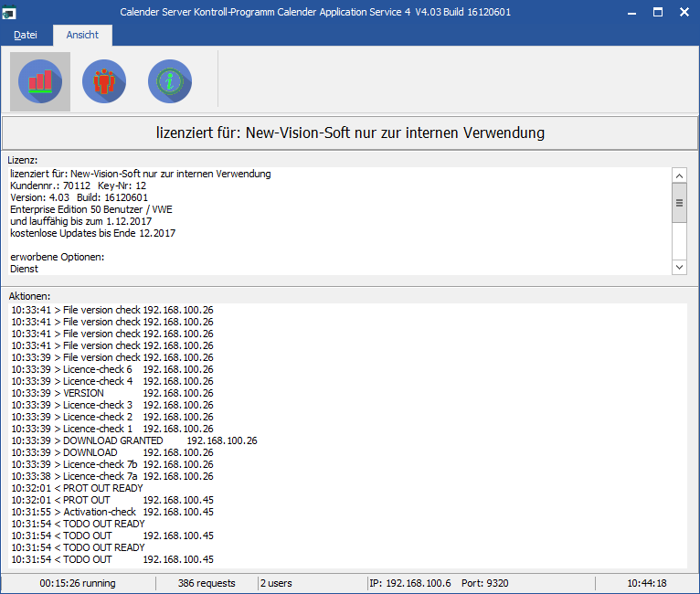The width and height of the screenshot is (700, 594).
Task: Click the '10:44:18' clock in status bar
Action: [x=647, y=583]
